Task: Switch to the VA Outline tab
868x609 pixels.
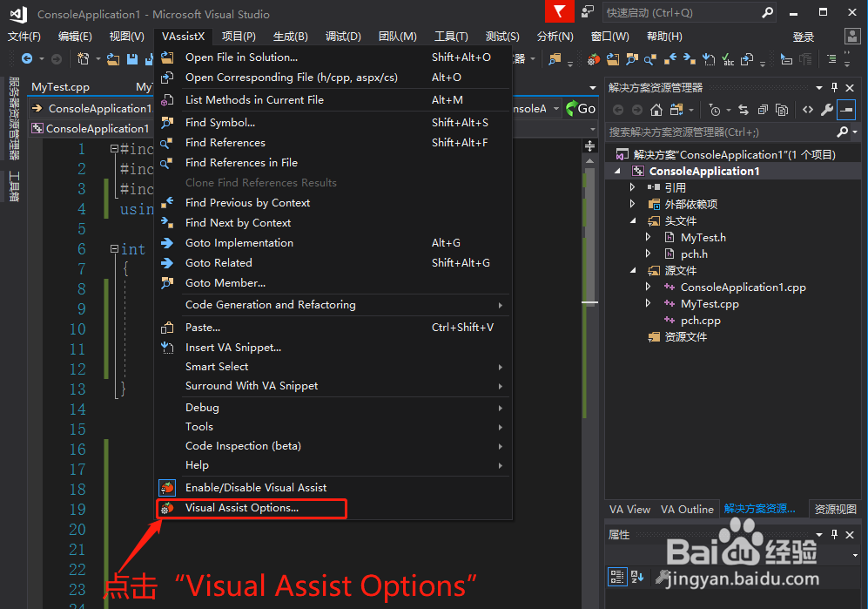Action: [687, 510]
